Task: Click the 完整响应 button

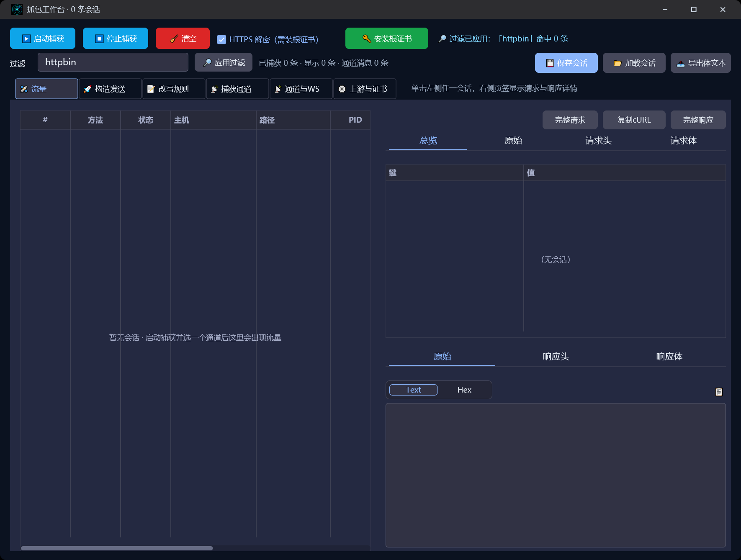Action: click(698, 120)
